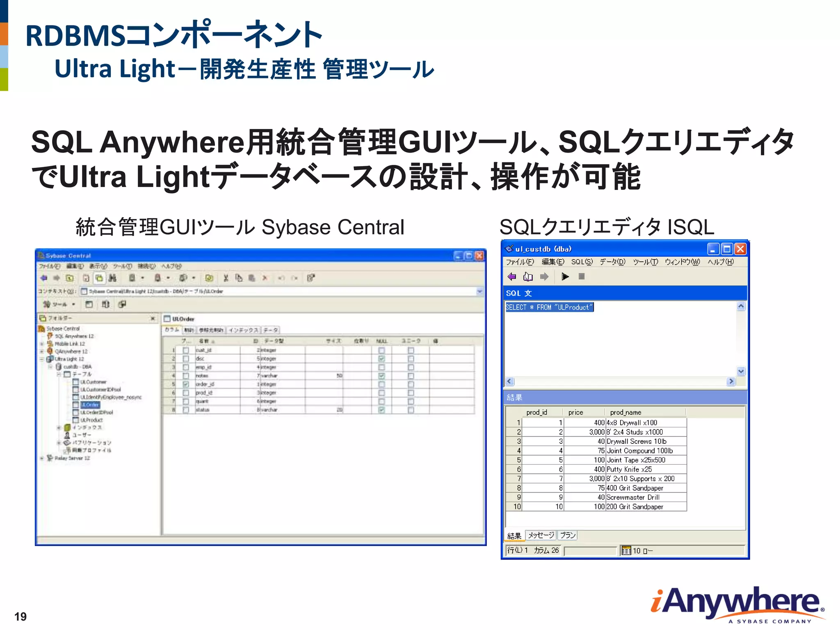
Task: Open the コンテキスト path dropdown arrow
Action: click(x=479, y=292)
